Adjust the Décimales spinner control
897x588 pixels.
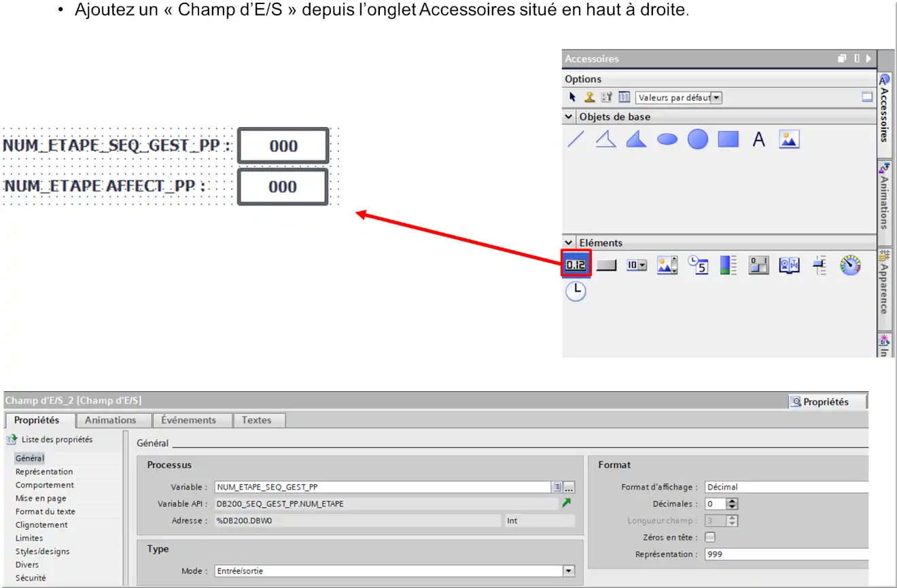(732, 504)
